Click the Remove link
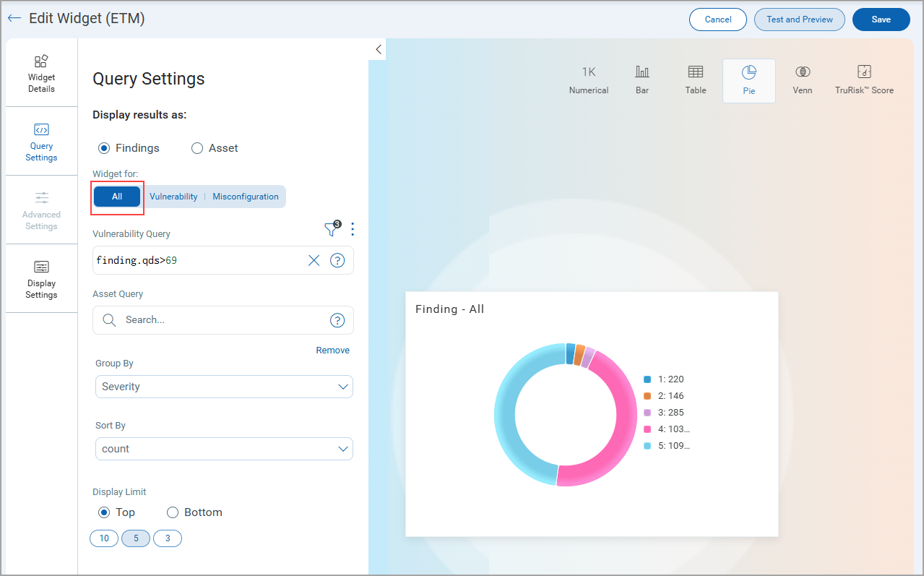924x576 pixels. pyautogui.click(x=333, y=351)
